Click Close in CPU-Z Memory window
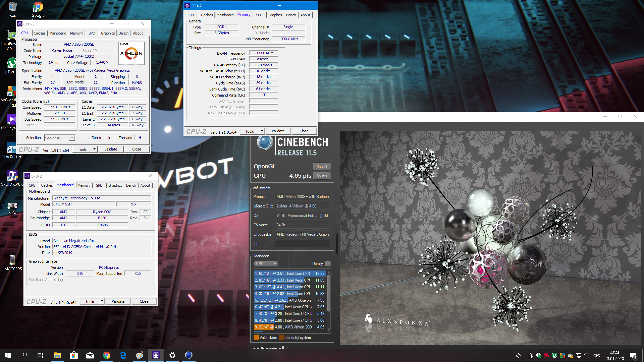 click(x=304, y=131)
